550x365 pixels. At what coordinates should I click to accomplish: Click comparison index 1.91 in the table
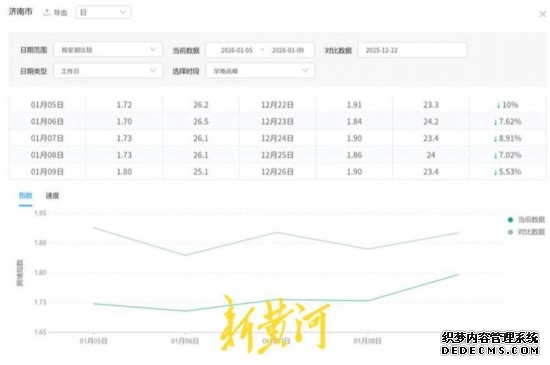coord(354,105)
